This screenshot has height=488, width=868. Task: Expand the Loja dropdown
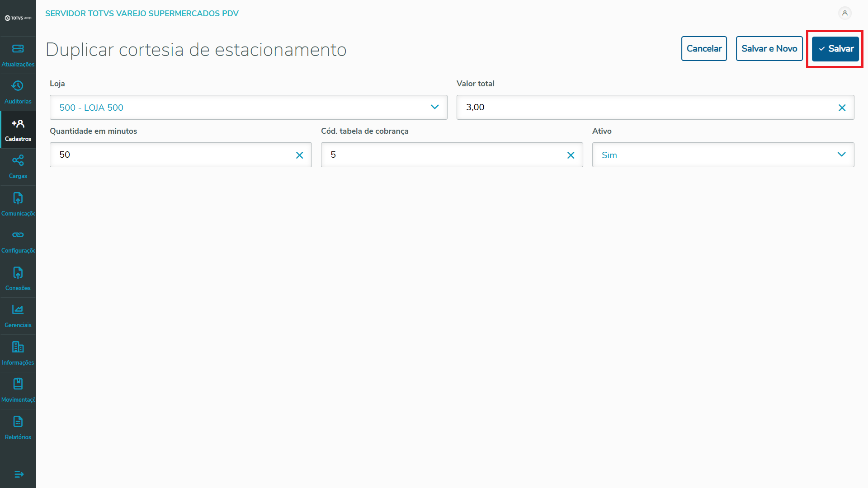pyautogui.click(x=434, y=107)
